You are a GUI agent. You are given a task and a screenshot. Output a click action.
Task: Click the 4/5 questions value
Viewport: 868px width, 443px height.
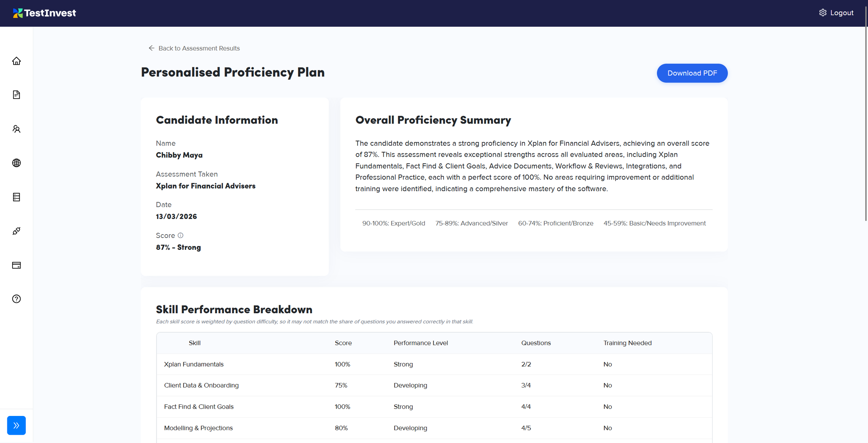[526, 428]
